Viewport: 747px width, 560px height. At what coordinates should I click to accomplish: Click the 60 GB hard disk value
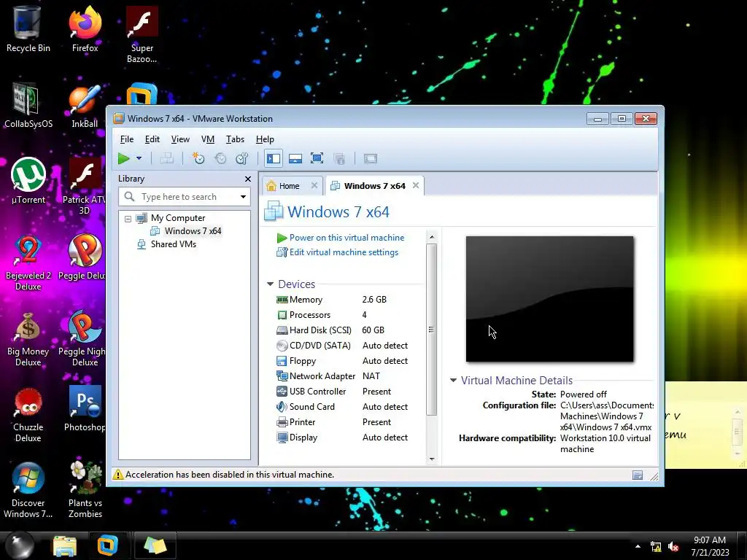tap(373, 330)
